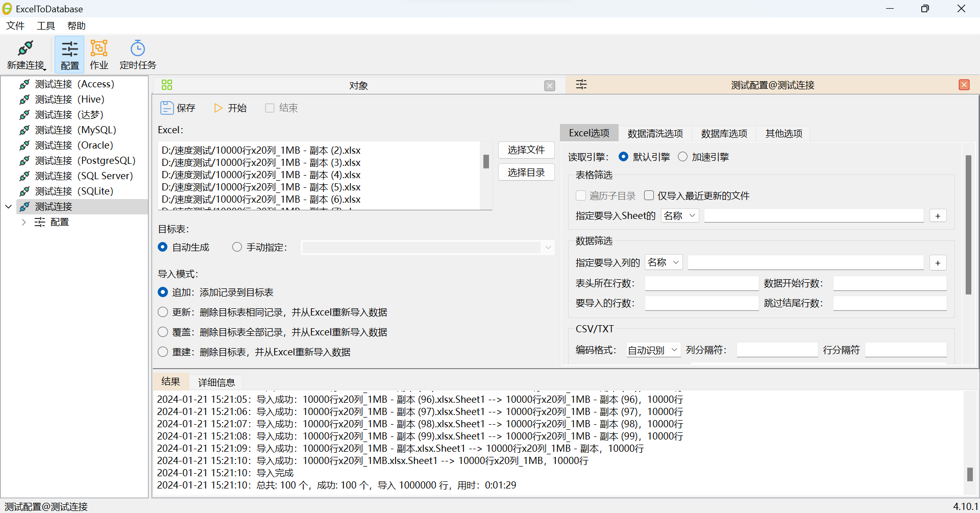Click the grid icon on 对象 panel header
Screen dimensions: 980x513
pyautogui.click(x=167, y=85)
